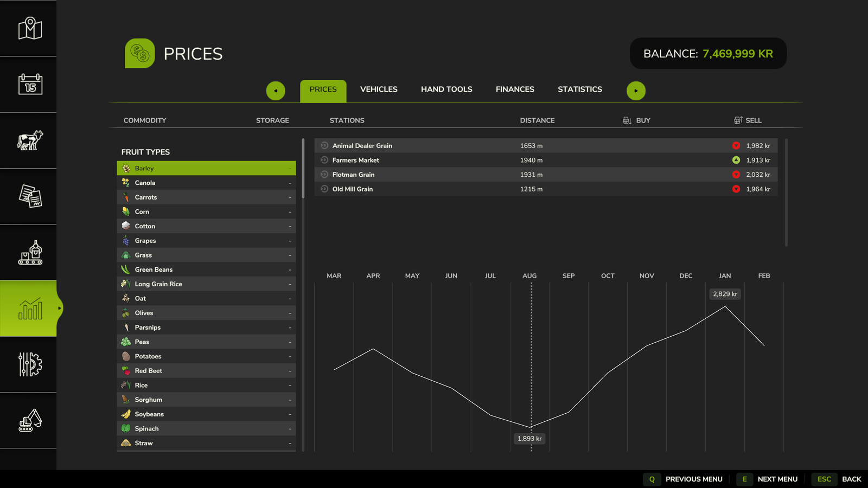
Task: Open the contracts documents icon
Action: click(30, 196)
